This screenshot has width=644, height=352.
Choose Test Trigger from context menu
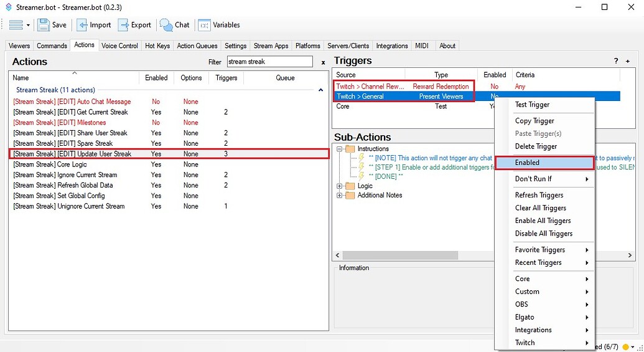tap(532, 105)
